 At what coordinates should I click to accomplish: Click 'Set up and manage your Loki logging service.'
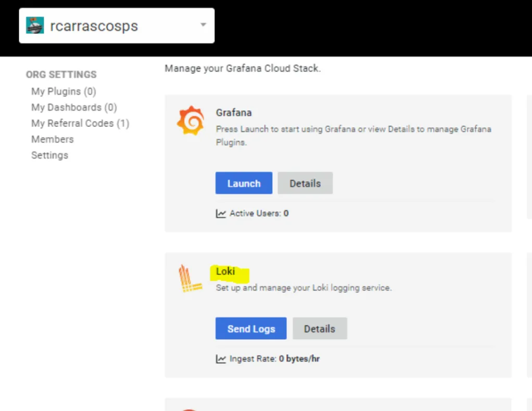click(303, 288)
